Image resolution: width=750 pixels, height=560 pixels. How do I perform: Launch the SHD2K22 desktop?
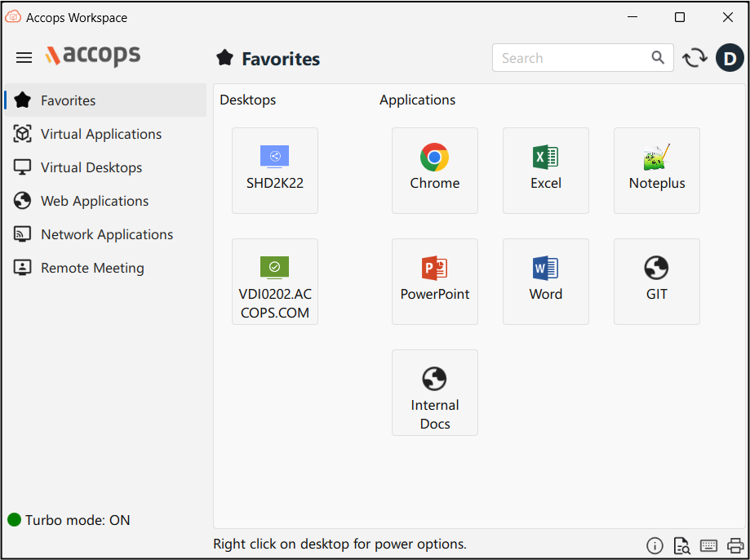(x=275, y=171)
